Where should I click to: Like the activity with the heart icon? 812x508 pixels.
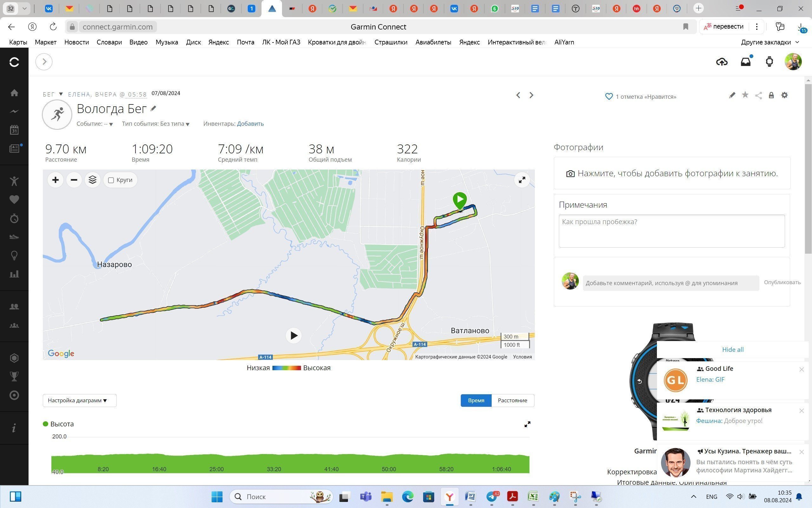tap(609, 97)
